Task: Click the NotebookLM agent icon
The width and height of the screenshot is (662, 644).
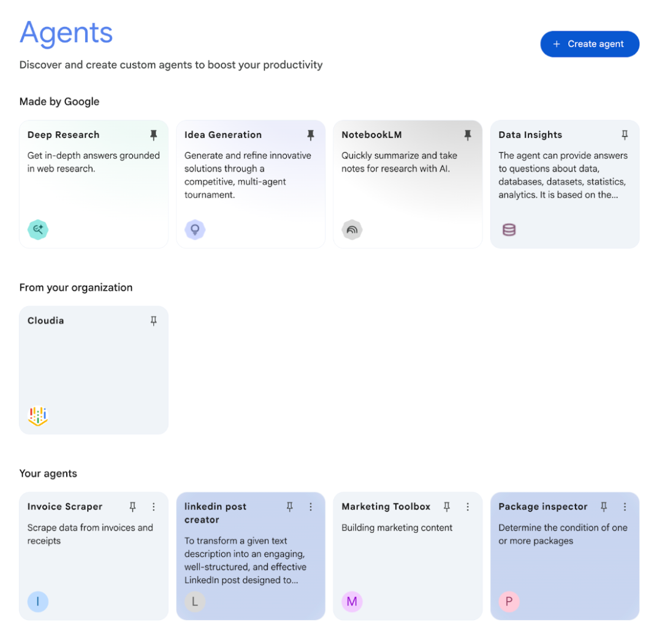Action: 352,230
